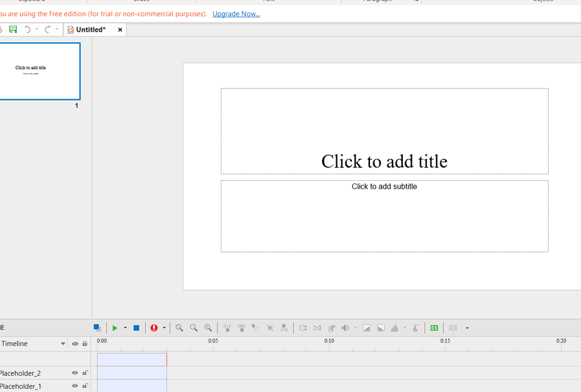Viewport: 581px width, 392px height.
Task: Click the red Record icon
Action: click(x=154, y=328)
